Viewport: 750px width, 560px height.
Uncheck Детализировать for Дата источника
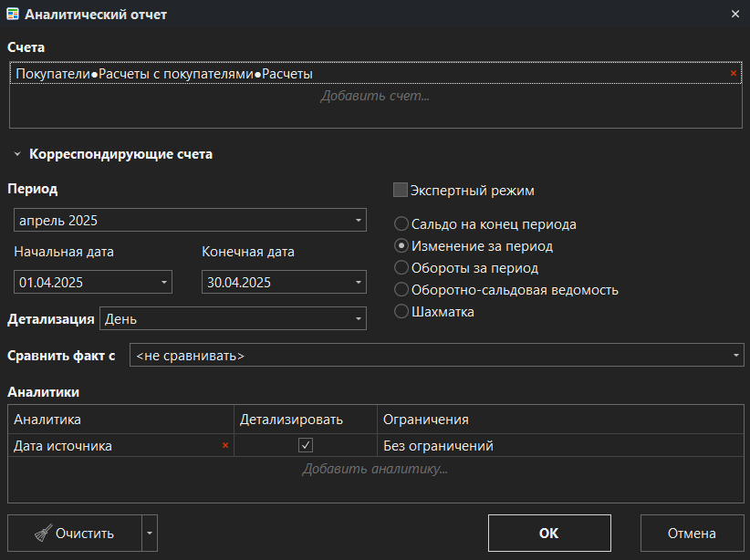(x=306, y=446)
